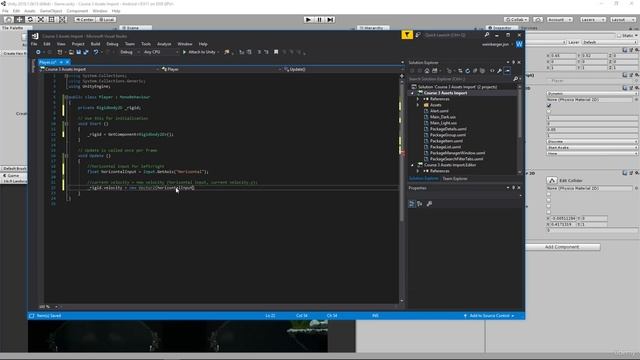Open the project scope dropdown above code
The image size is (640, 360).
pyautogui.click(x=99, y=69)
